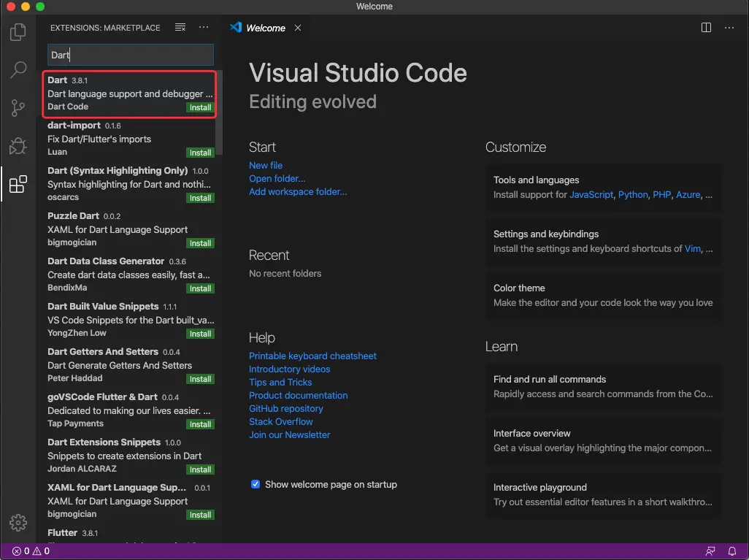Install Dart Data Class Generator extension

point(200,288)
